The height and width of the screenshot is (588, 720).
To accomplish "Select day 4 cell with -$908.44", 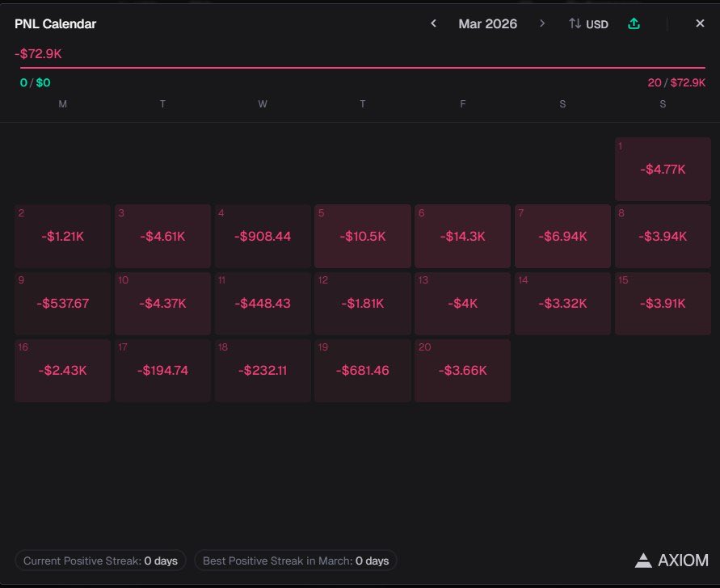I will pos(263,236).
